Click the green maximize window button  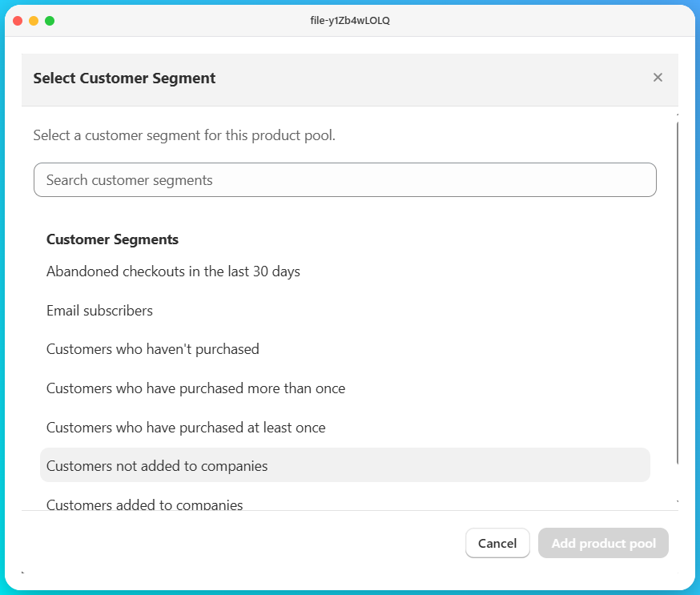[x=50, y=21]
